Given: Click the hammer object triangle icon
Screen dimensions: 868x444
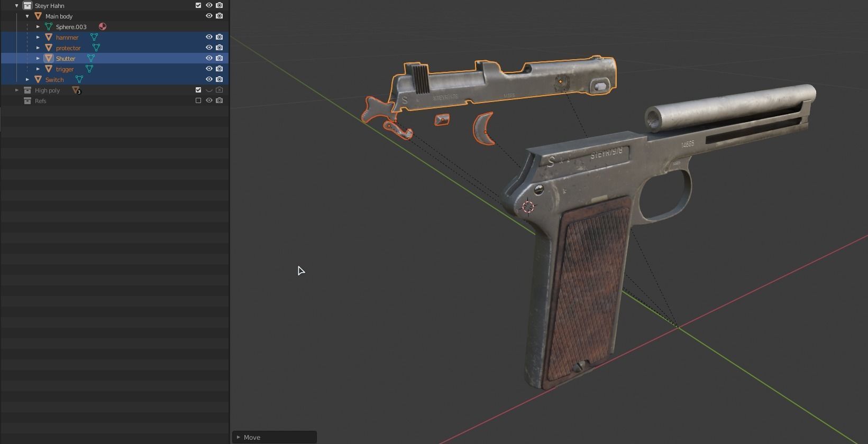Looking at the screenshot, I should 49,37.
